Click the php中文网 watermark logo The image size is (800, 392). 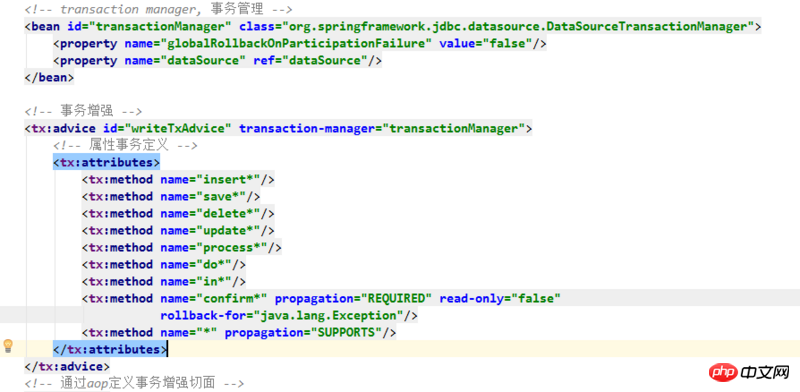point(749,373)
